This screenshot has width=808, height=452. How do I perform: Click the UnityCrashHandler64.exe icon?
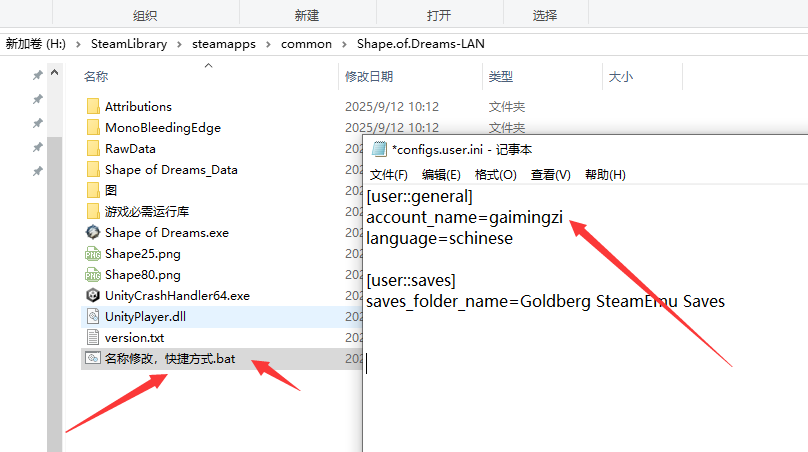[93, 296]
